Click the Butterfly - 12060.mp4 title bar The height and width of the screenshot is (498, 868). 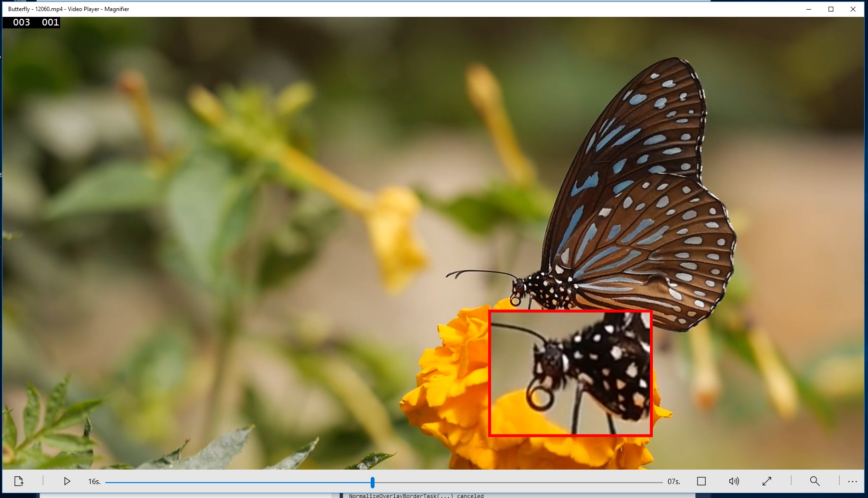click(x=67, y=9)
